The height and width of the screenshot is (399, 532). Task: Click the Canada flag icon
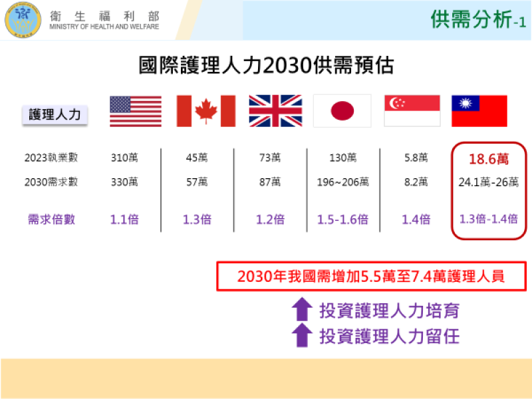[x=205, y=110]
